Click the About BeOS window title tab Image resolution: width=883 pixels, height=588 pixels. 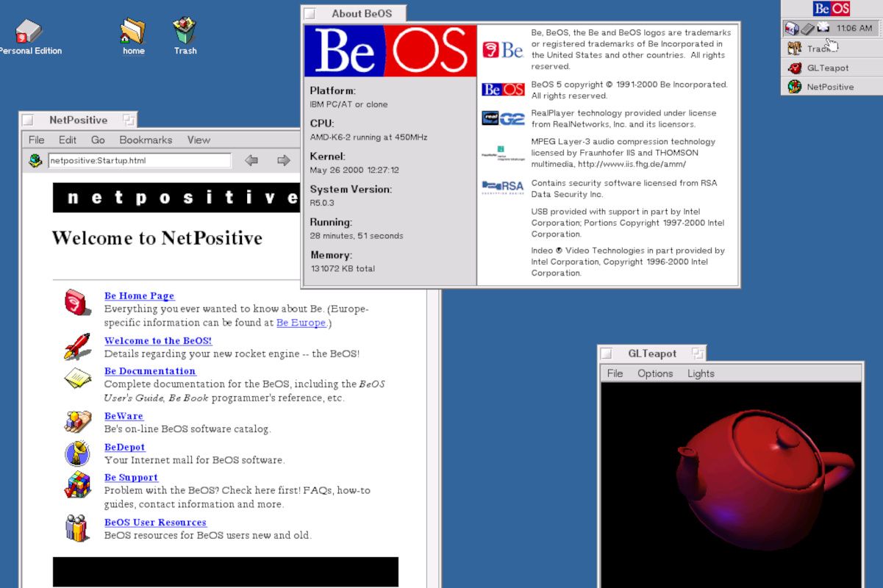point(354,13)
